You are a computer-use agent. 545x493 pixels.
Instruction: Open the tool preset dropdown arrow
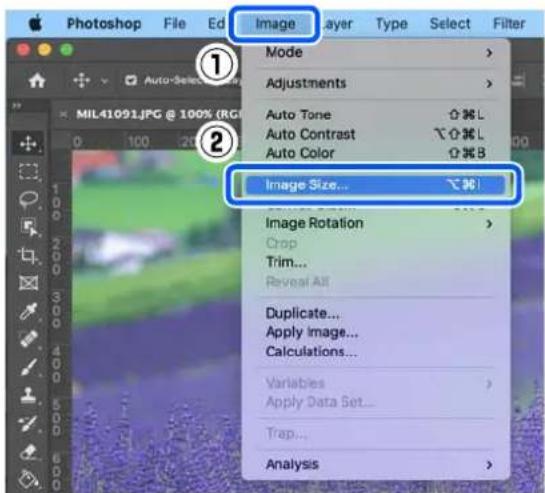coord(104,81)
